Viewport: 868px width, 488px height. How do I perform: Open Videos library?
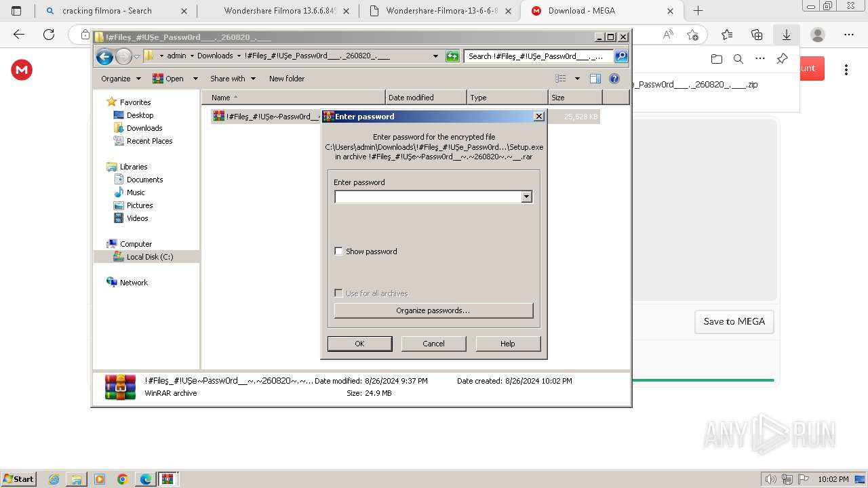pos(137,218)
